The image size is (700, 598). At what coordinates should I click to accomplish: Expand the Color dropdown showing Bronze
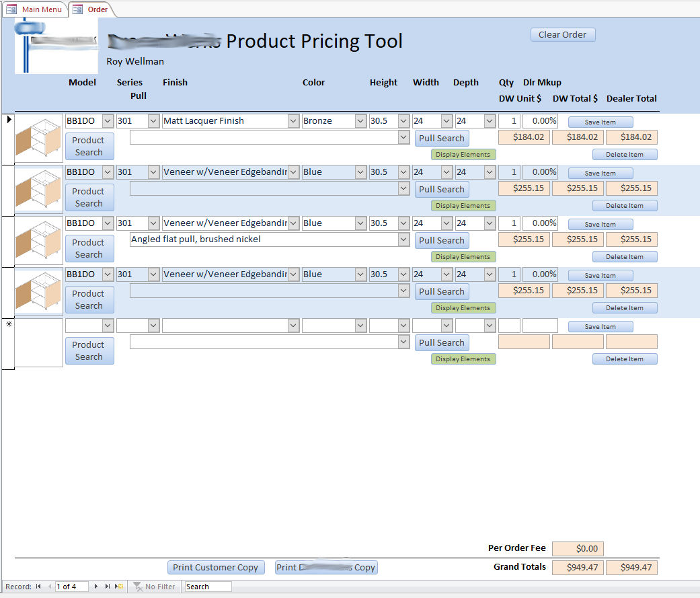coord(360,121)
